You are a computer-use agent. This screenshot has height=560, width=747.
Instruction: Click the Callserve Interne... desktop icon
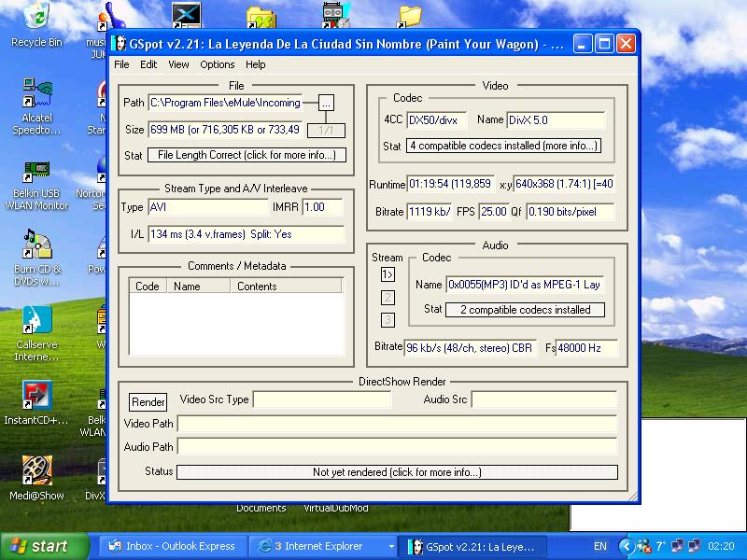[x=37, y=333]
